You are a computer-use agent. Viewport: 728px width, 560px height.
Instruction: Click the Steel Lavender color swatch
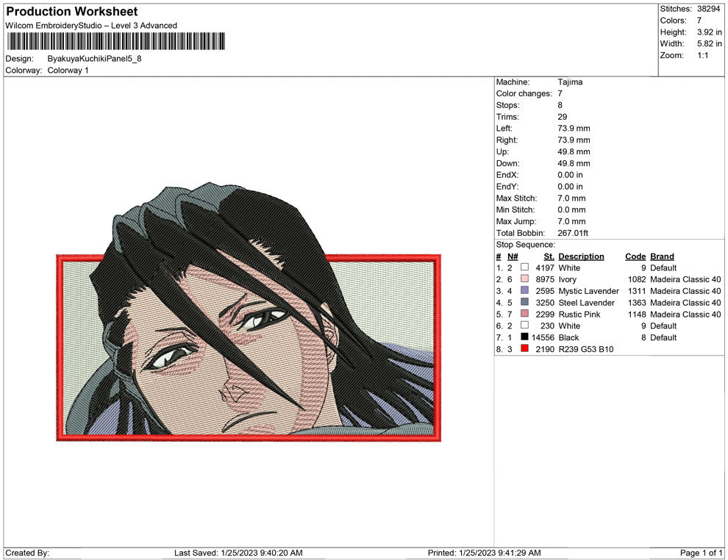[524, 302]
